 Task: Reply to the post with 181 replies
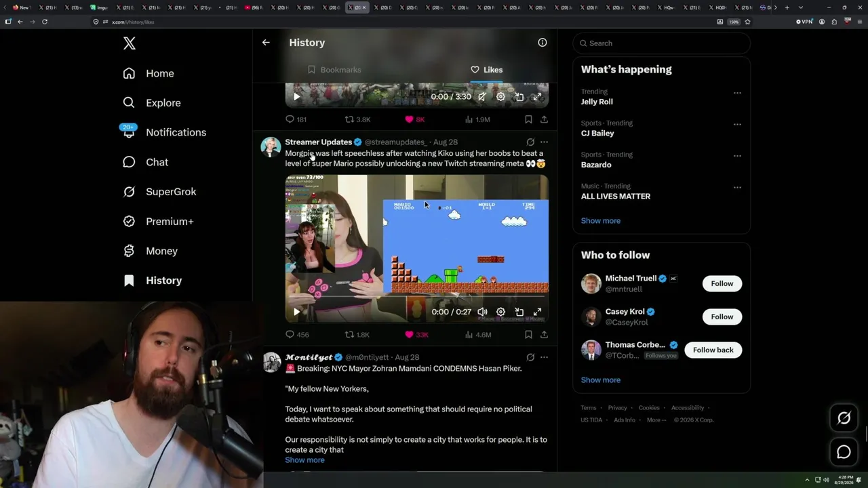coord(296,119)
